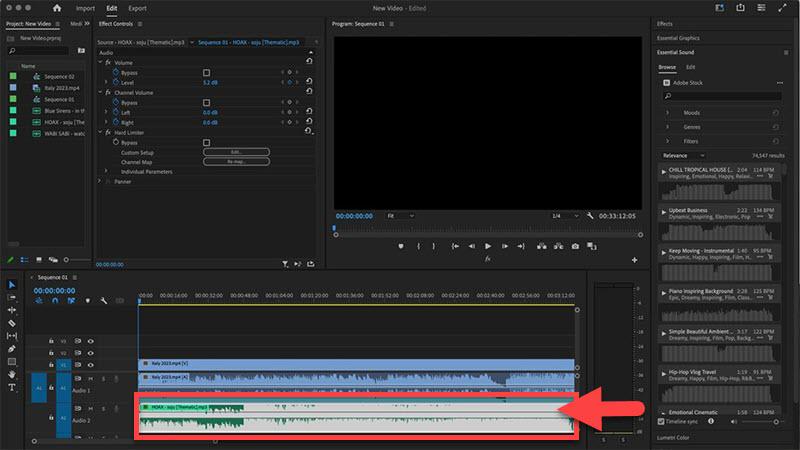Select the Rectangle tool
This screenshot has height=450, width=800.
(x=12, y=362)
